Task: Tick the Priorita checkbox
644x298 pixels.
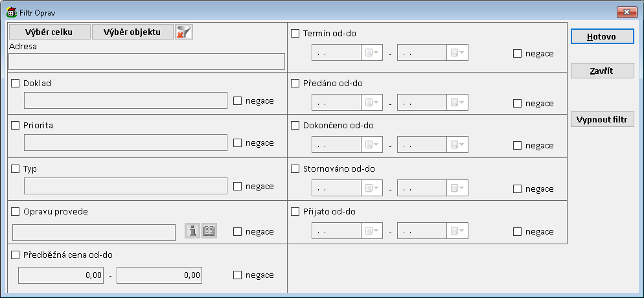Action: click(x=16, y=126)
